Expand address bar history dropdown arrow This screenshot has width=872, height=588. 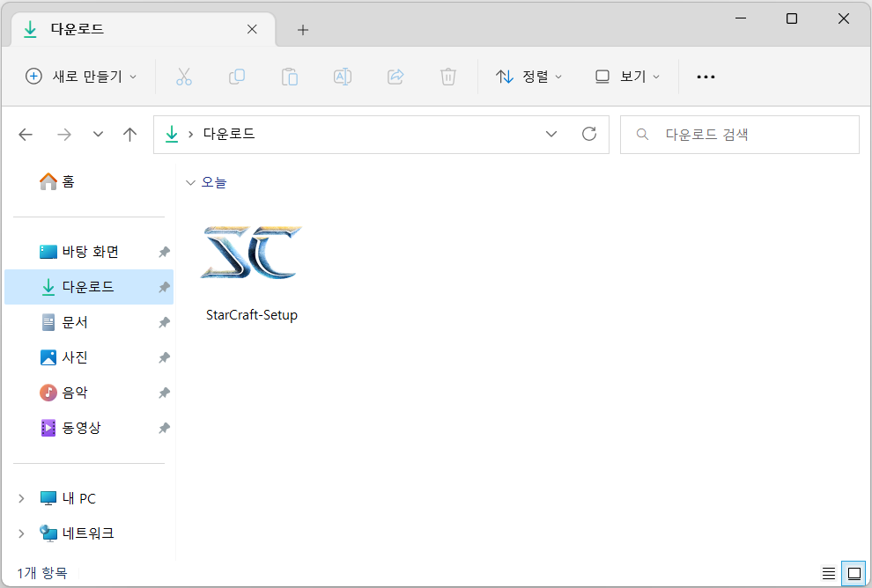551,134
